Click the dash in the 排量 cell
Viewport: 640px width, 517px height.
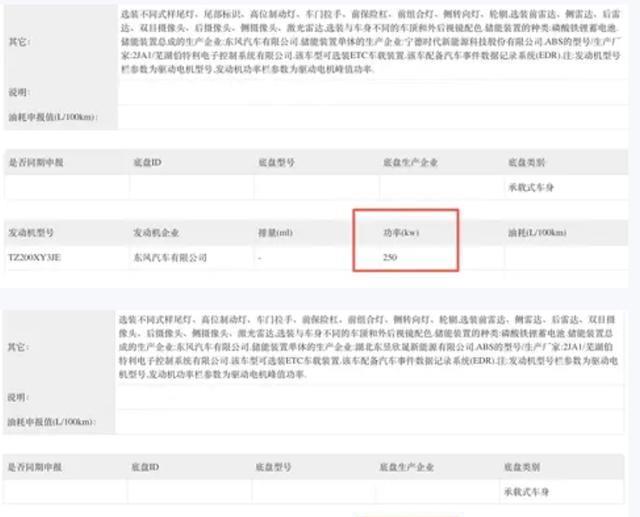(259, 258)
